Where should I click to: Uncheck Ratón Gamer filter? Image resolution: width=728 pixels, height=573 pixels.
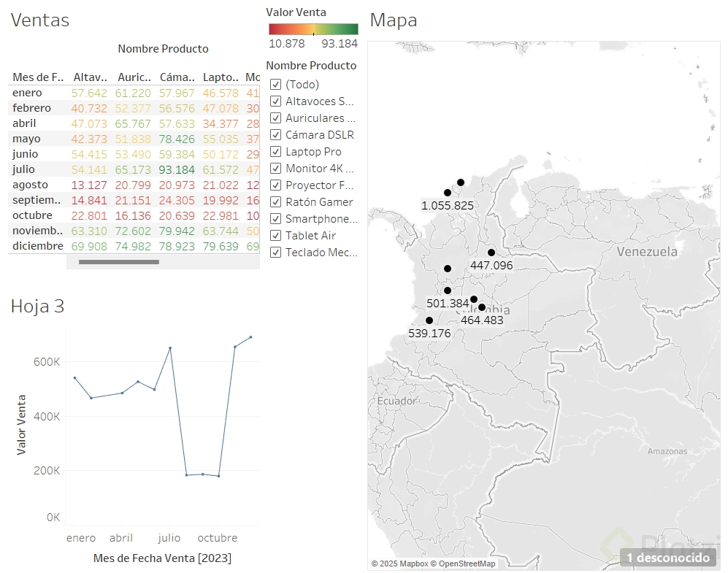(x=276, y=201)
